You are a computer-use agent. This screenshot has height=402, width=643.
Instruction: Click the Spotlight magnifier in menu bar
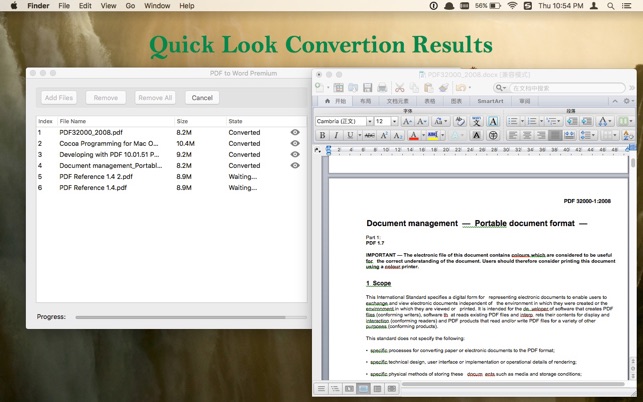(611, 6)
